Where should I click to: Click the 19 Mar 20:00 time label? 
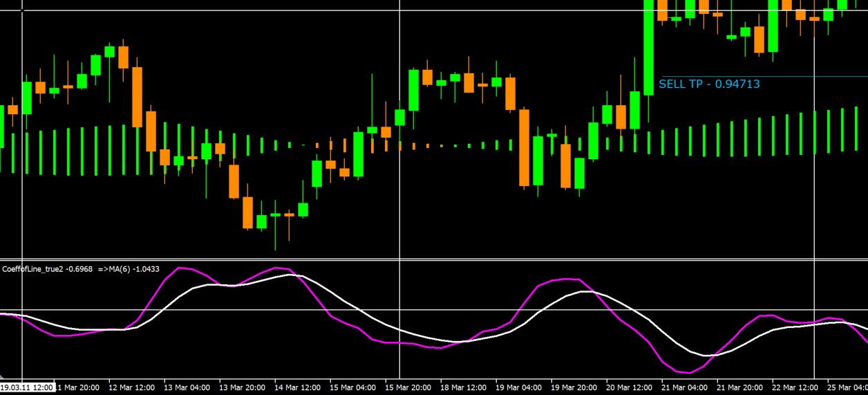(x=574, y=388)
